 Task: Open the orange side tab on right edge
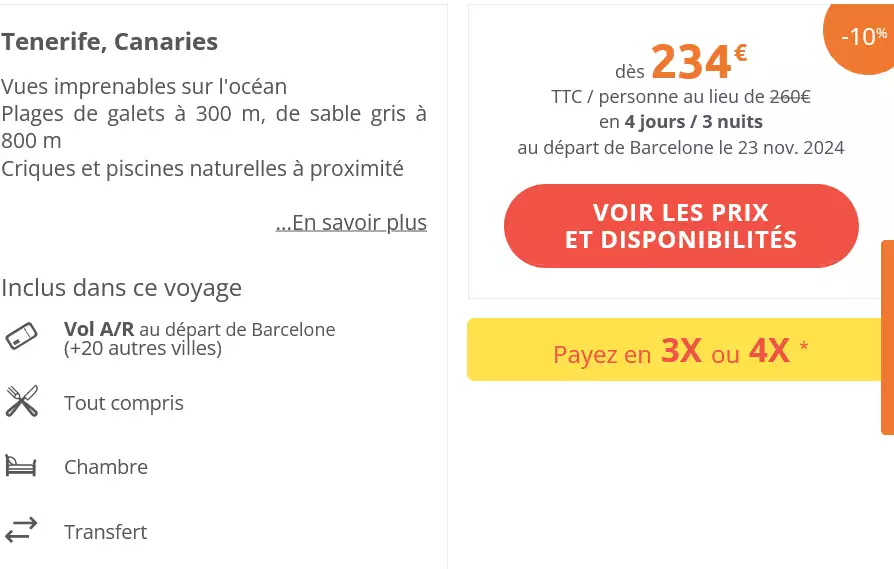(887, 337)
